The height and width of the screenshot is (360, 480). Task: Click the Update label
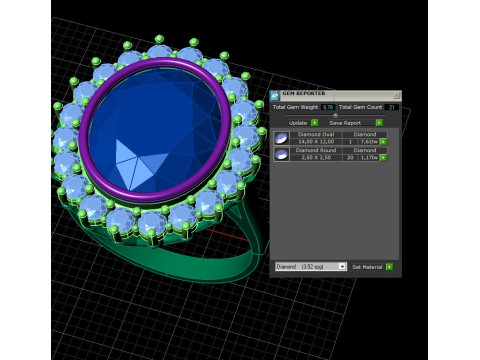pos(298,123)
